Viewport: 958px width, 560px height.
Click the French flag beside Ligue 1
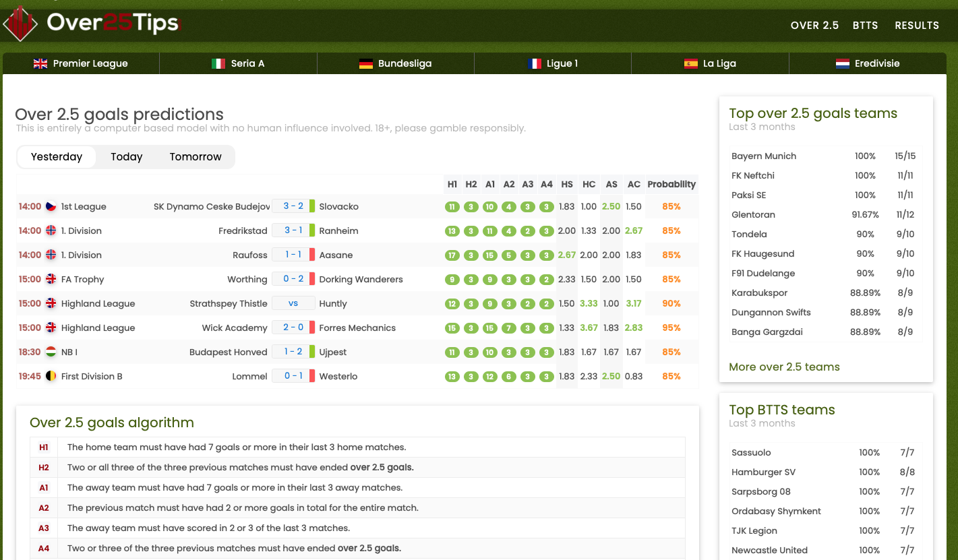tap(535, 63)
